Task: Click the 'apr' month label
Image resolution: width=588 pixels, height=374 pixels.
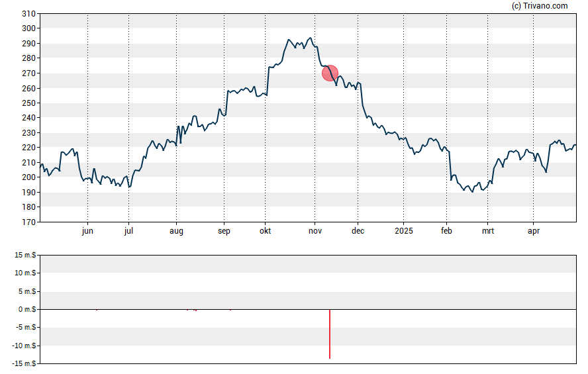Action: (x=534, y=231)
